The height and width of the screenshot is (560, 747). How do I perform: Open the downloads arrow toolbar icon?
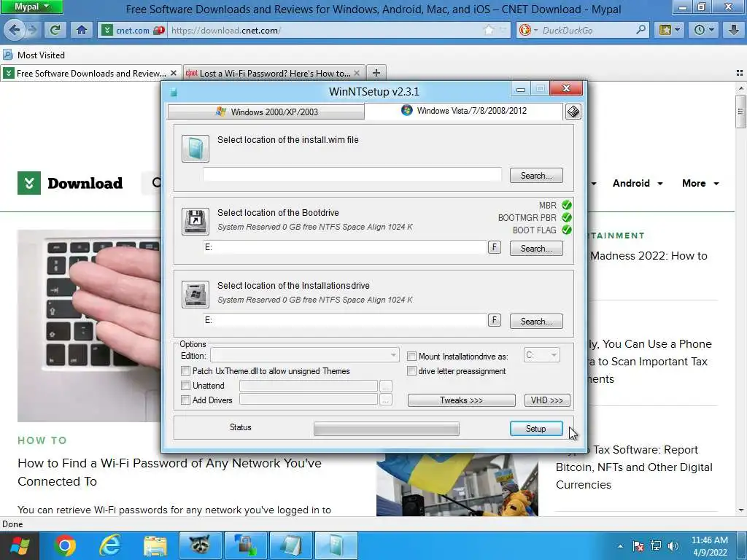tap(734, 30)
